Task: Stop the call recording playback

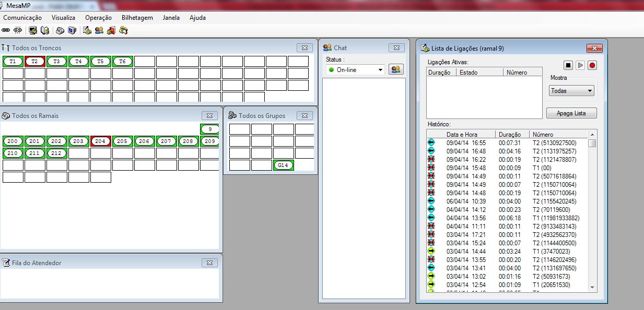Action: [x=568, y=65]
